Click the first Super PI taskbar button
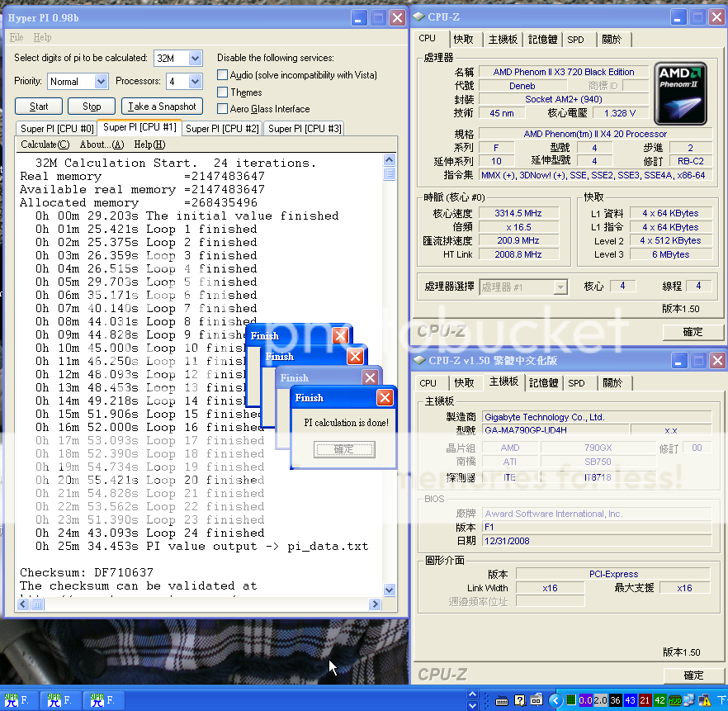This screenshot has height=711, width=728. (18, 699)
